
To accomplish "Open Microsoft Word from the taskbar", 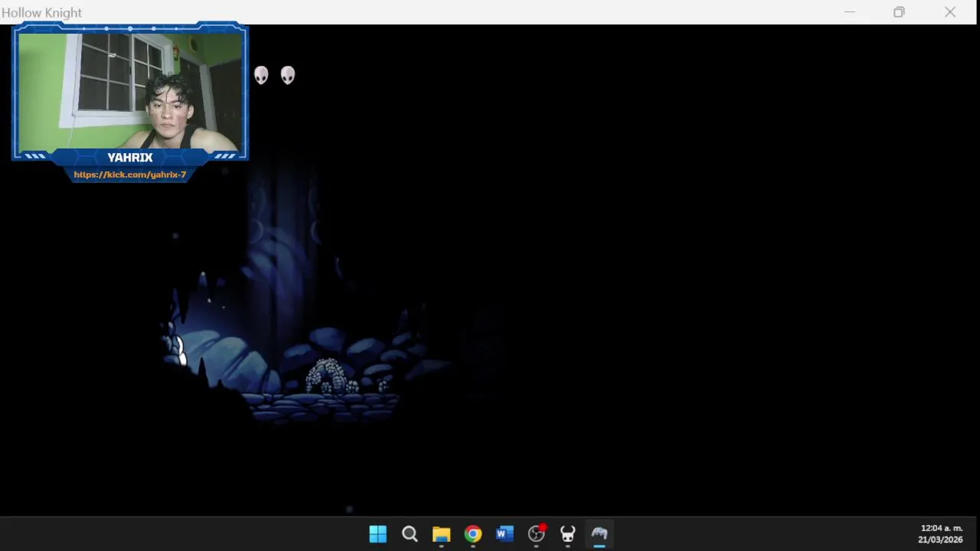I will (505, 533).
